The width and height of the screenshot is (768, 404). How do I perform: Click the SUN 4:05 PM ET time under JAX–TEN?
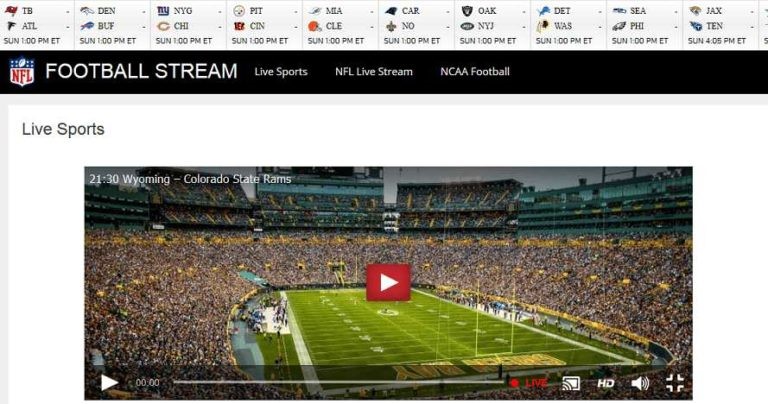click(717, 41)
